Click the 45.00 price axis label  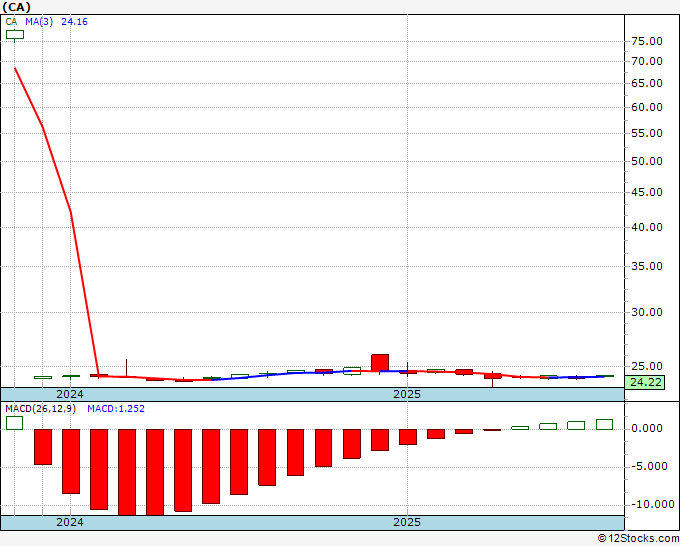pos(647,192)
